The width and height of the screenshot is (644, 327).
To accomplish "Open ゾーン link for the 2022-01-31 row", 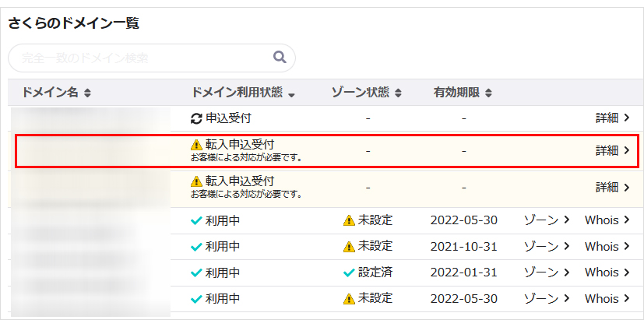I will tap(547, 272).
